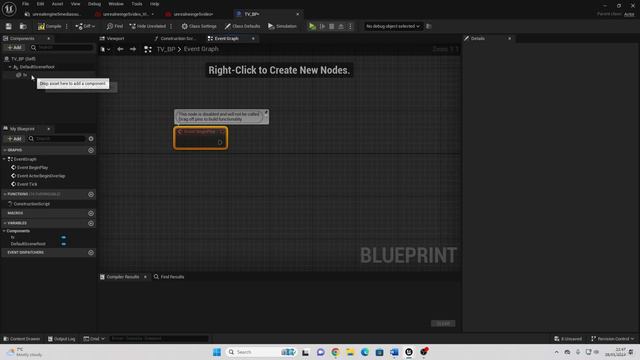Click the Eject playback icon
This screenshot has height=360, width=640.
[341, 26]
